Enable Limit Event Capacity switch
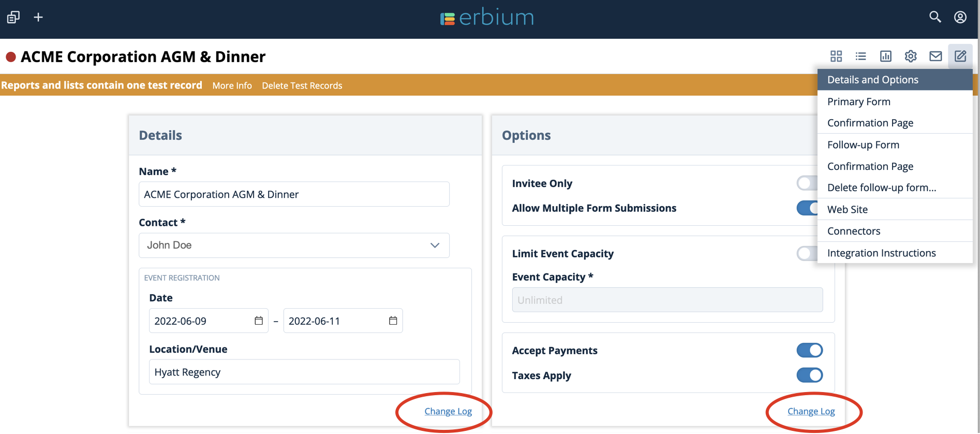 click(807, 253)
